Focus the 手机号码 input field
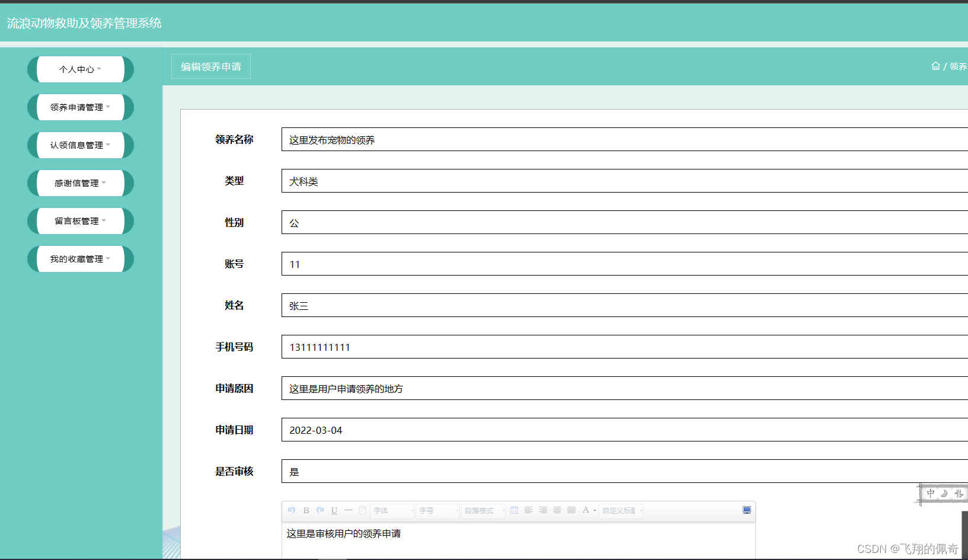Screen dimensions: 968x560 625,347
